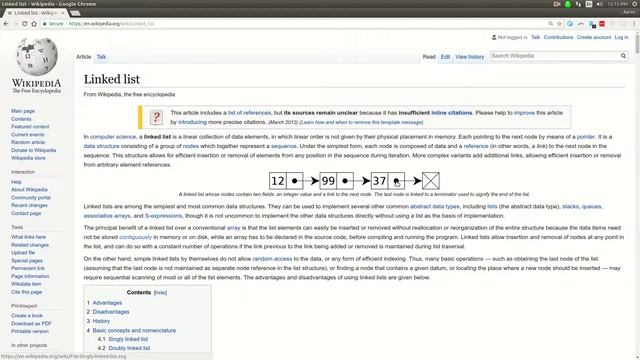Follow the data structure link

(102, 146)
